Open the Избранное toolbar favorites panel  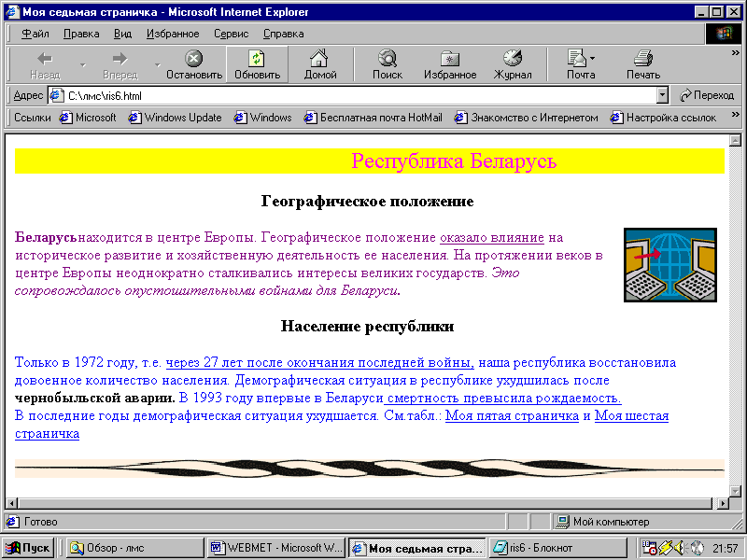click(x=450, y=64)
